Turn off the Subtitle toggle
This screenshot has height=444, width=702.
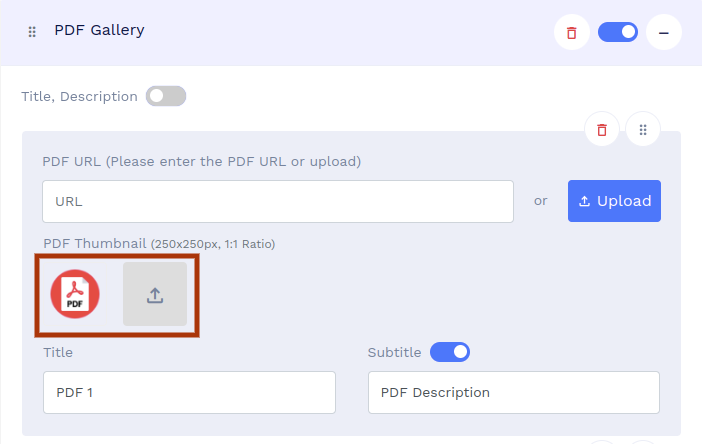point(449,352)
